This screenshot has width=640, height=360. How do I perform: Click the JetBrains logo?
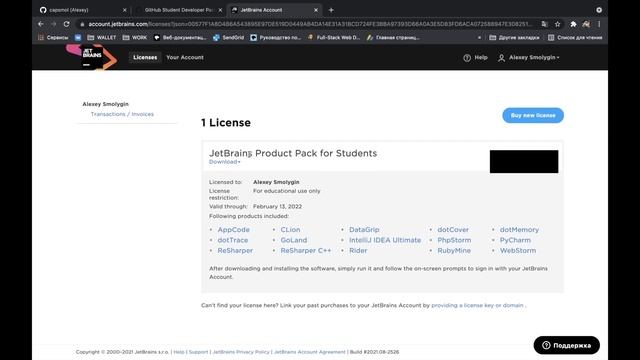coord(92,57)
